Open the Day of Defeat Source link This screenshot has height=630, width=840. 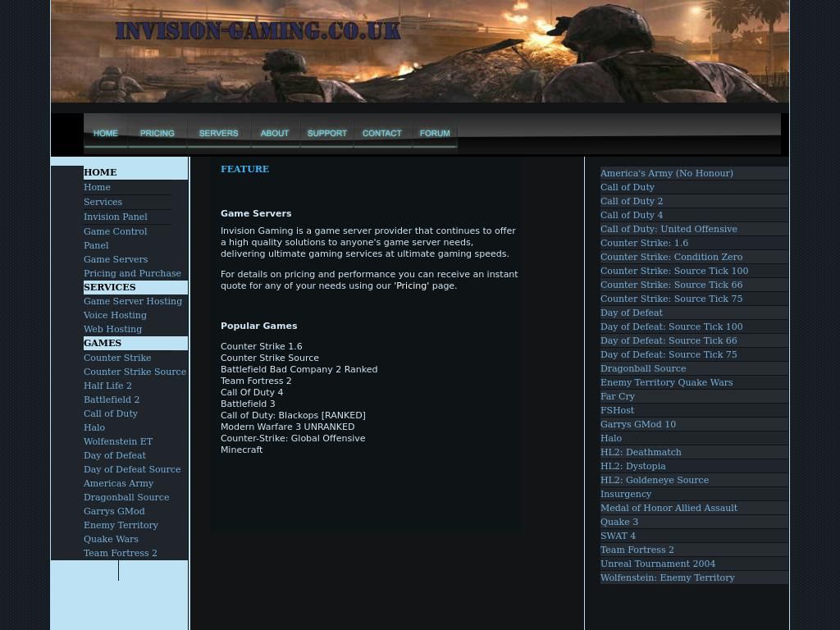click(x=132, y=469)
